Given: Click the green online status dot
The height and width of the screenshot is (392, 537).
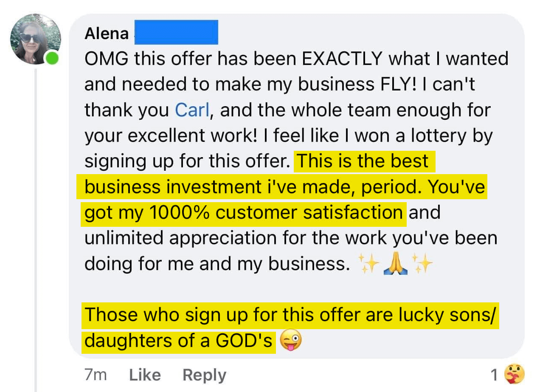Looking at the screenshot, I should click(52, 58).
